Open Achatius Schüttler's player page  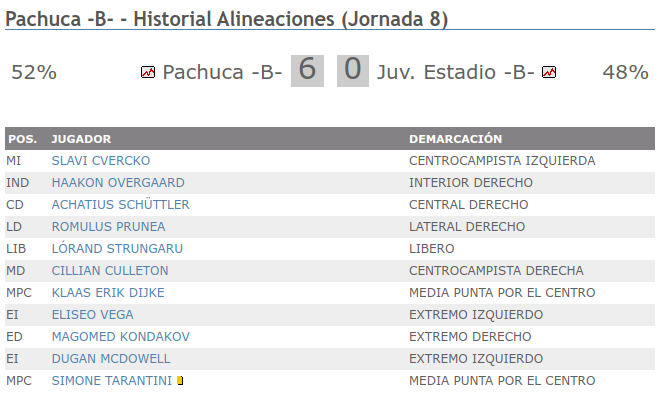click(120, 204)
